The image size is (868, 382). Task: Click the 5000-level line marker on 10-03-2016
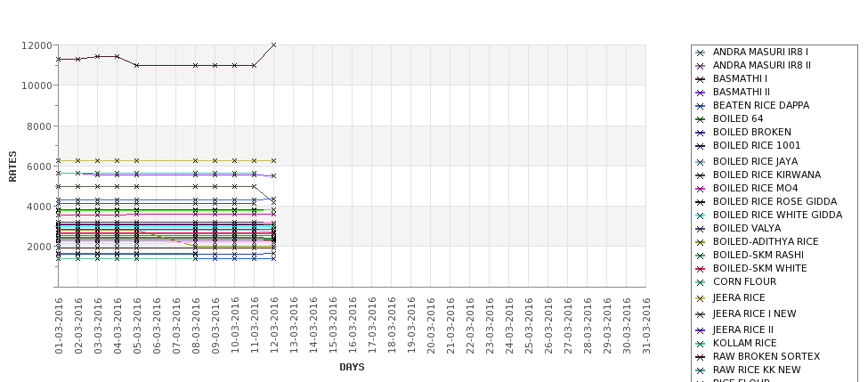[235, 187]
